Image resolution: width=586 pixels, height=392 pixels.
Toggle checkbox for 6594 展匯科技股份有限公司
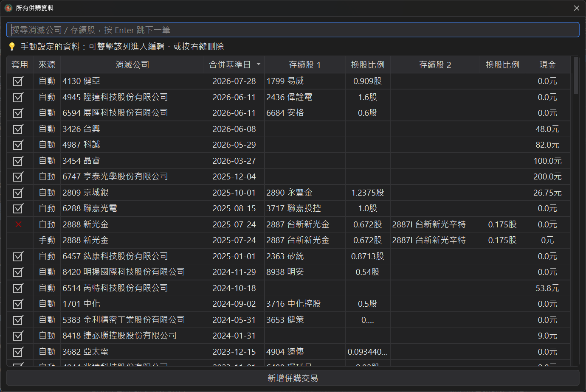(x=18, y=113)
